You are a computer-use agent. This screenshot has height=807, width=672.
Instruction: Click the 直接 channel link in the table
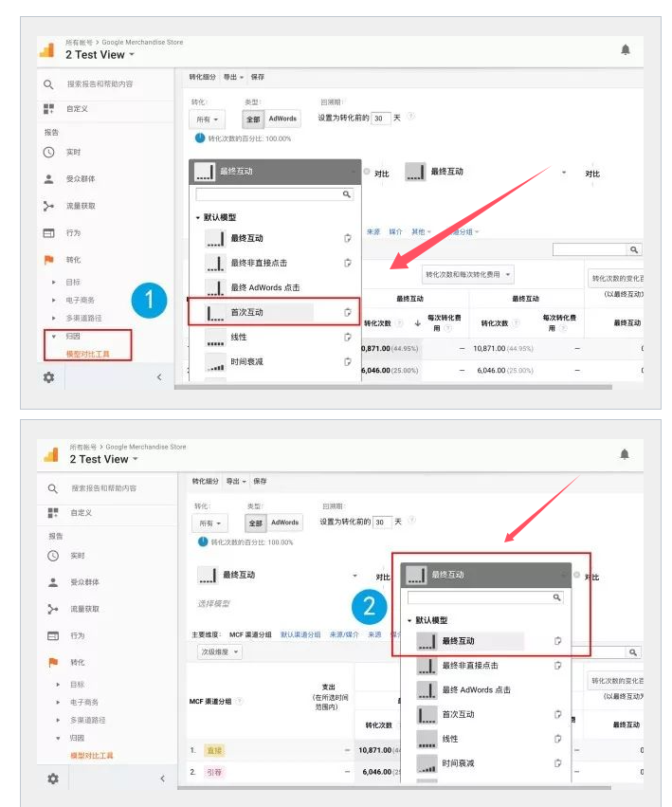(x=211, y=750)
